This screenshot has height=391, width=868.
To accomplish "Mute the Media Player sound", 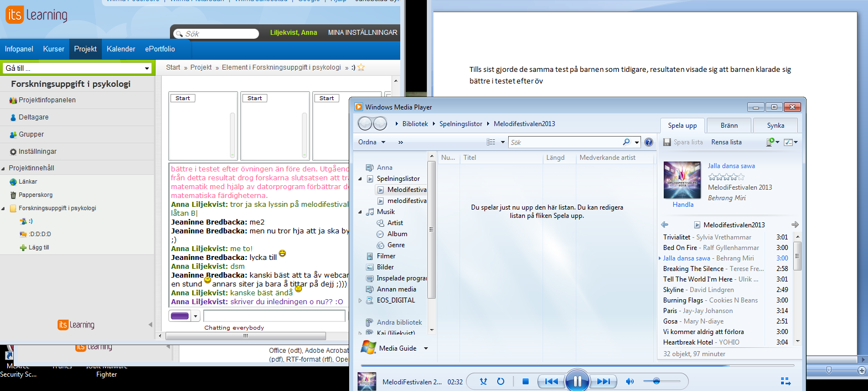I will (629, 382).
